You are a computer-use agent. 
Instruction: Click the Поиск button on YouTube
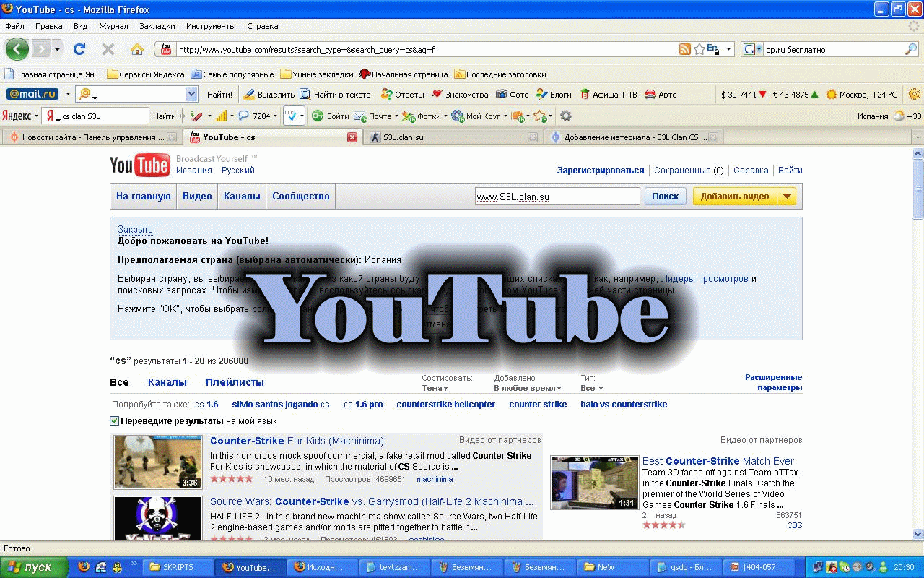tap(665, 196)
